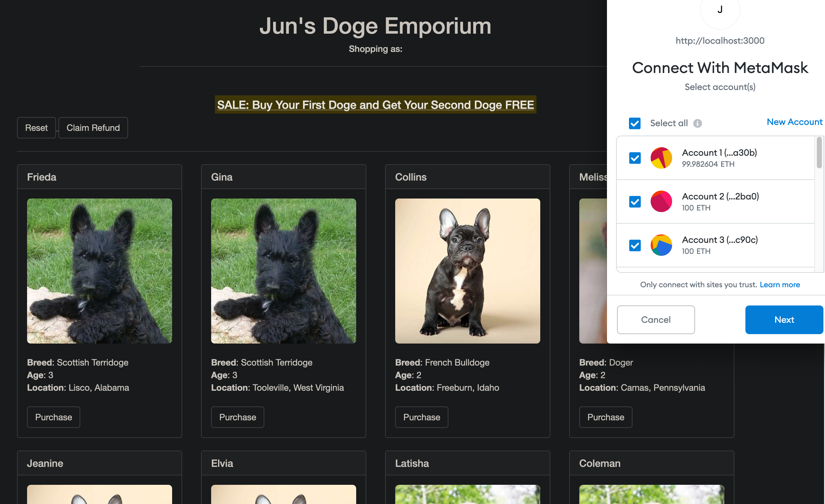Click the Reset button
Viewport: 825px width, 504px height.
point(36,128)
